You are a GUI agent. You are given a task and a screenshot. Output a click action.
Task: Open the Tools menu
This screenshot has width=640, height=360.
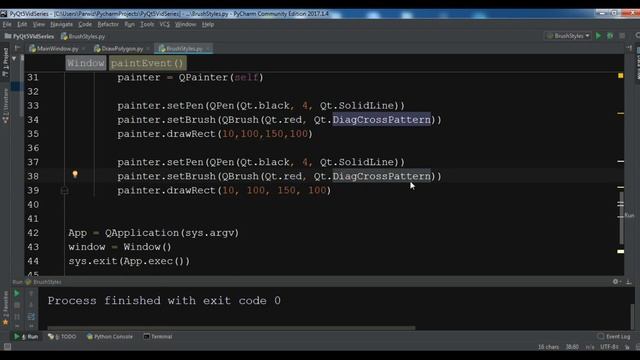click(x=147, y=24)
